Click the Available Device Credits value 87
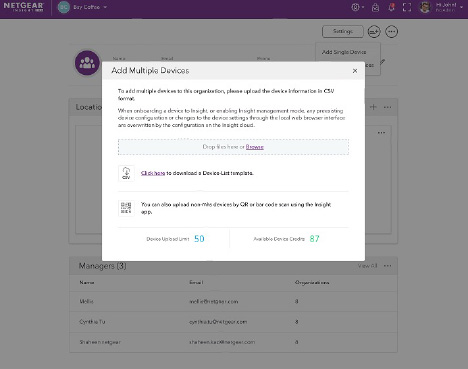The height and width of the screenshot is (369, 468). tap(314, 239)
